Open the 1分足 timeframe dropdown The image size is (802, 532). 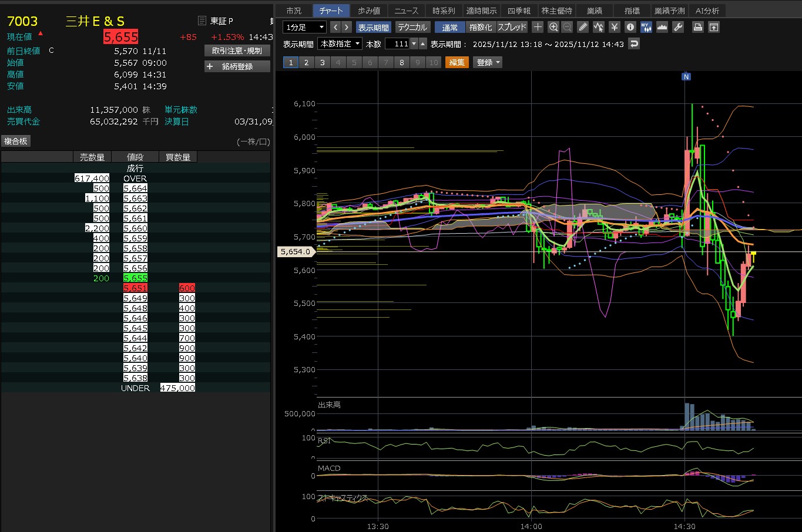[304, 28]
